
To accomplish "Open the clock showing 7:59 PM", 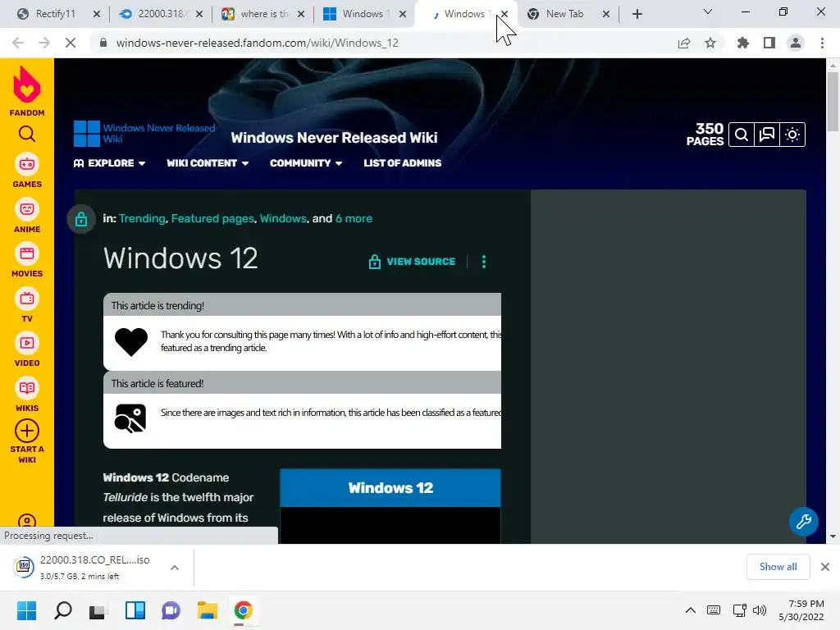I will click(801, 610).
